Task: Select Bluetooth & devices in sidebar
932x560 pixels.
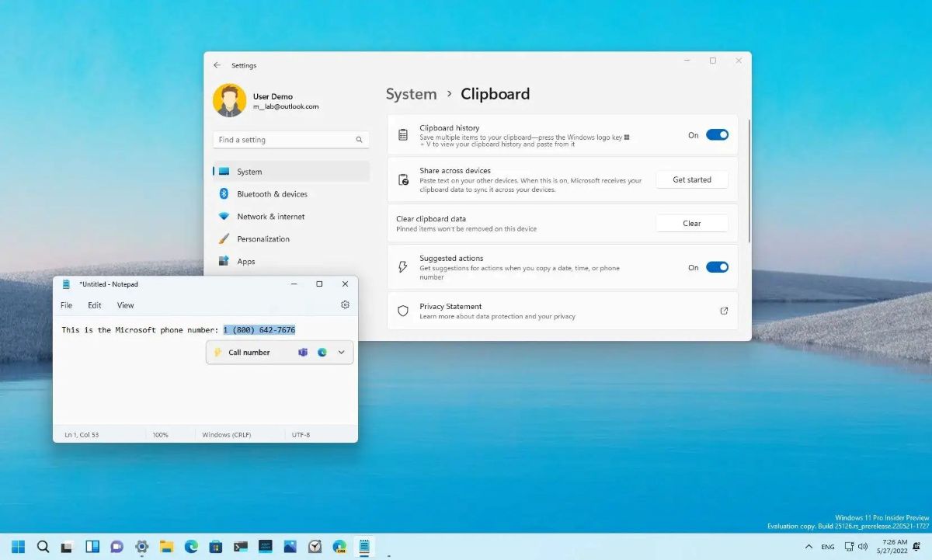Action: click(x=291, y=194)
